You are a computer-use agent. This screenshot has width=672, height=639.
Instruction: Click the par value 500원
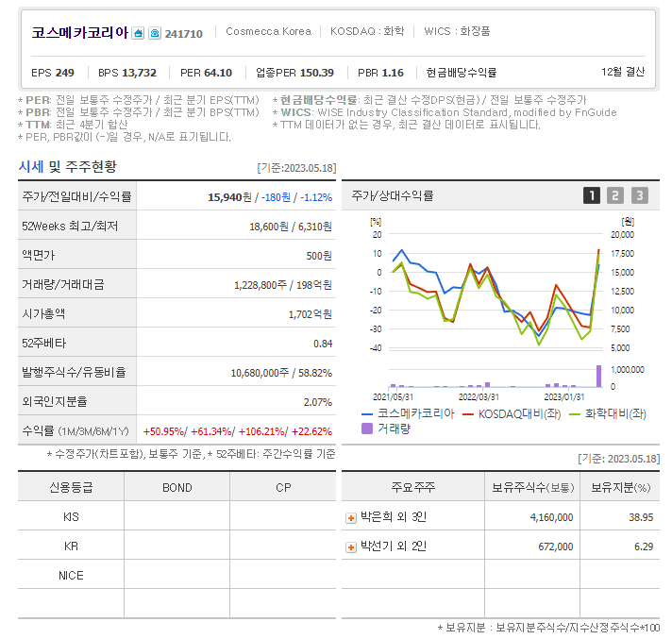coord(319,256)
